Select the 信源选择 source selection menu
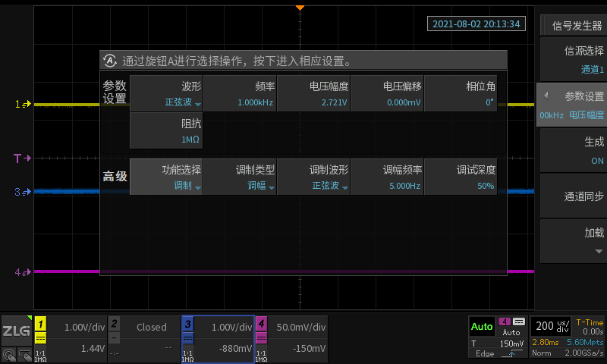Viewport: 607px width, 364px height. click(x=573, y=60)
